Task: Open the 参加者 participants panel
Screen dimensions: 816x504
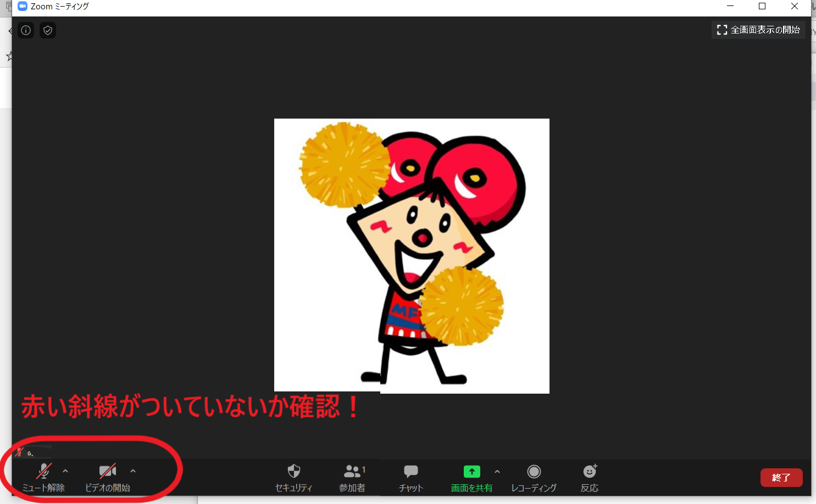Action: [352, 478]
